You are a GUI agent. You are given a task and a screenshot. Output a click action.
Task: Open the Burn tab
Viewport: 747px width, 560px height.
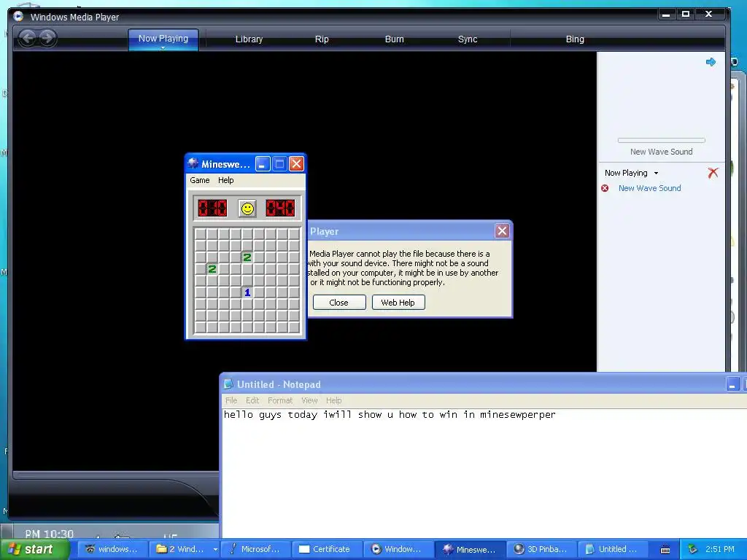(394, 39)
